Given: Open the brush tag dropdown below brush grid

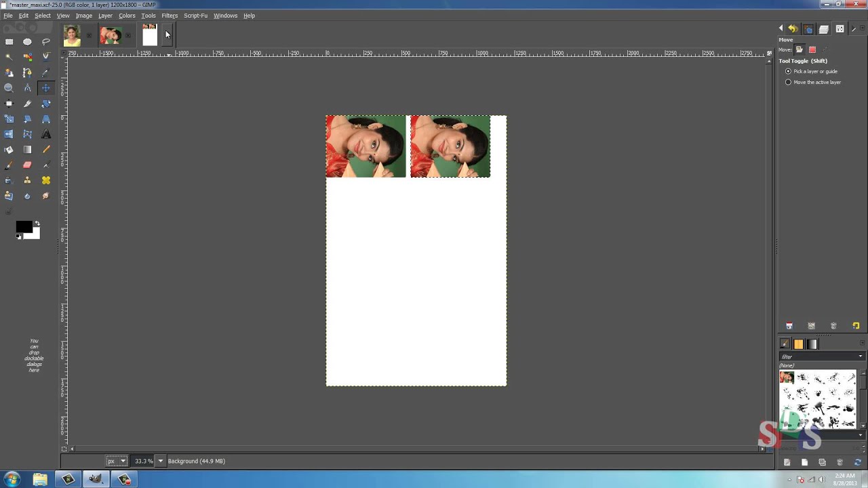Looking at the screenshot, I should click(x=861, y=434).
